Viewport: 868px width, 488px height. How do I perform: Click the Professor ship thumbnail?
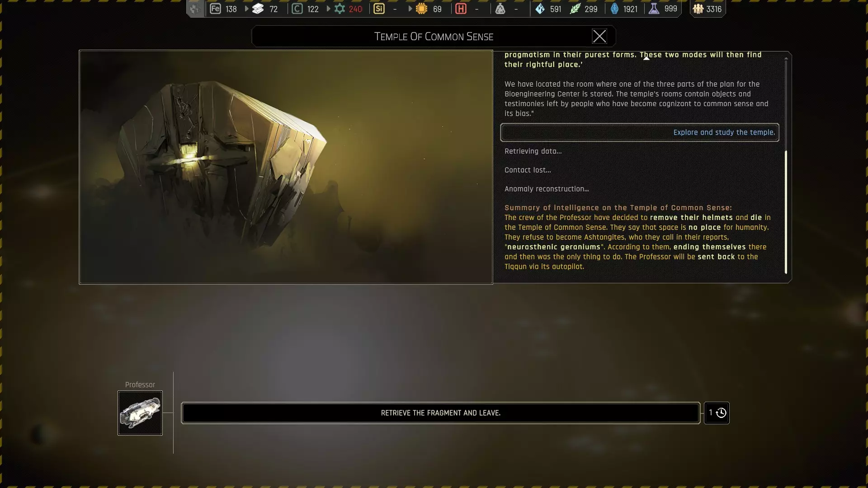pos(140,413)
